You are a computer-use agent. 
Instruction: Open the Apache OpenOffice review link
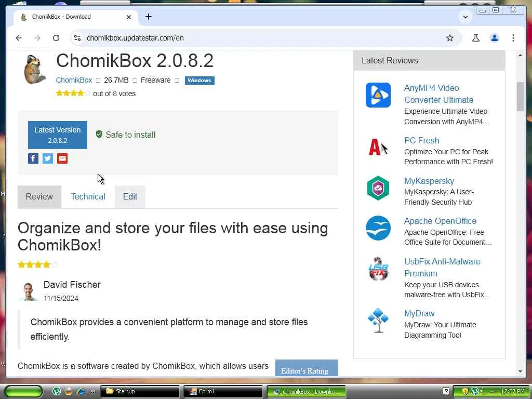pyautogui.click(x=441, y=221)
